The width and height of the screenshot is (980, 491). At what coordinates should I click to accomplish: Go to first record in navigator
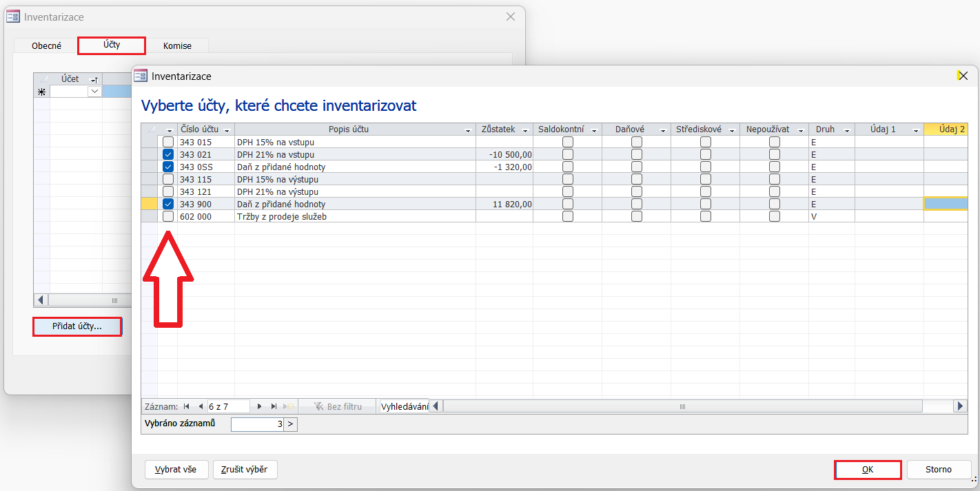coord(187,407)
